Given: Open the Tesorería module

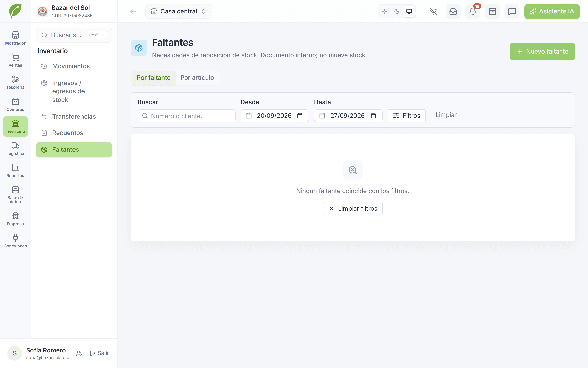Looking at the screenshot, I should point(15,82).
